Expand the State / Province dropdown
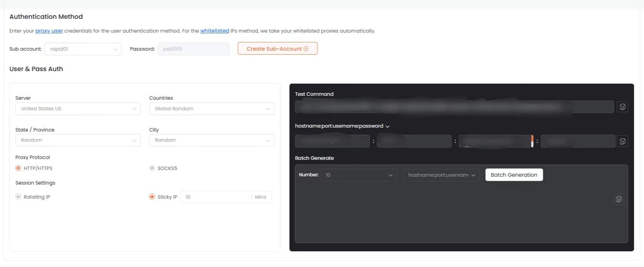644x267 pixels. pos(78,140)
